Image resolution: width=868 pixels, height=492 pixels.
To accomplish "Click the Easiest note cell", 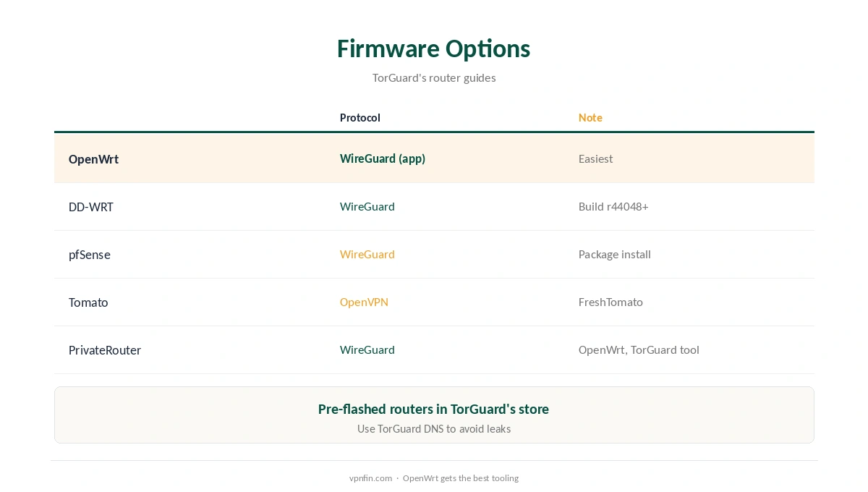I will (595, 158).
